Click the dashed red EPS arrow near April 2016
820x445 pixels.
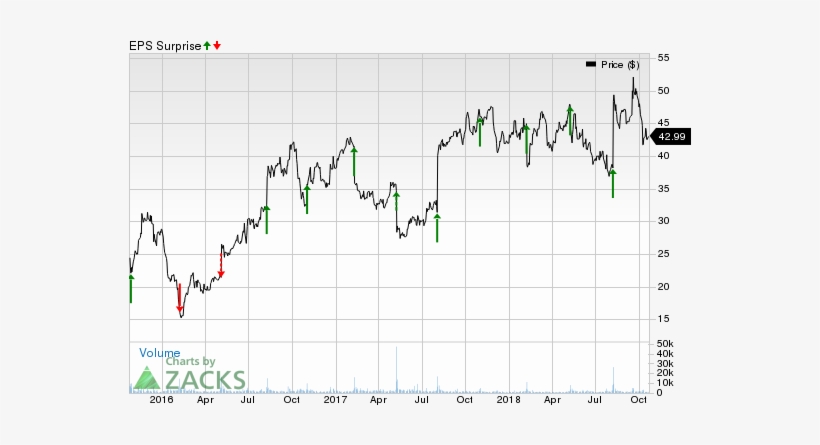pyautogui.click(x=221, y=265)
